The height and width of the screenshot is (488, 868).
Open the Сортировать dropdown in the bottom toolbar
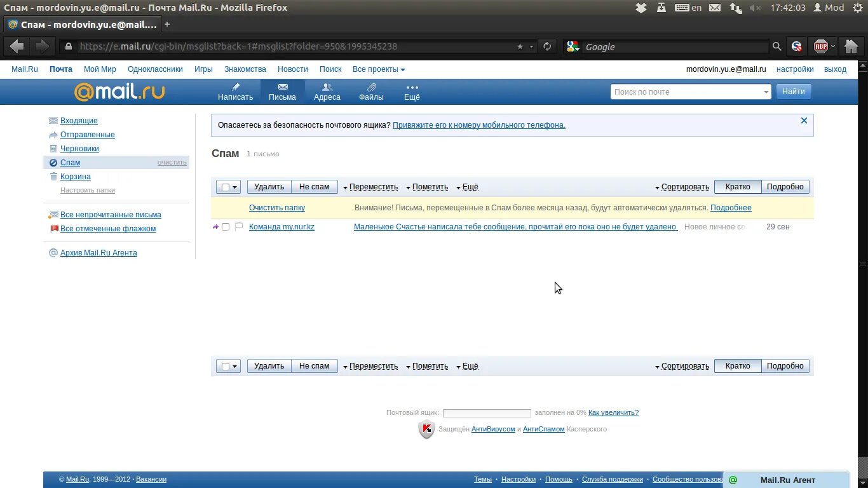click(x=682, y=366)
